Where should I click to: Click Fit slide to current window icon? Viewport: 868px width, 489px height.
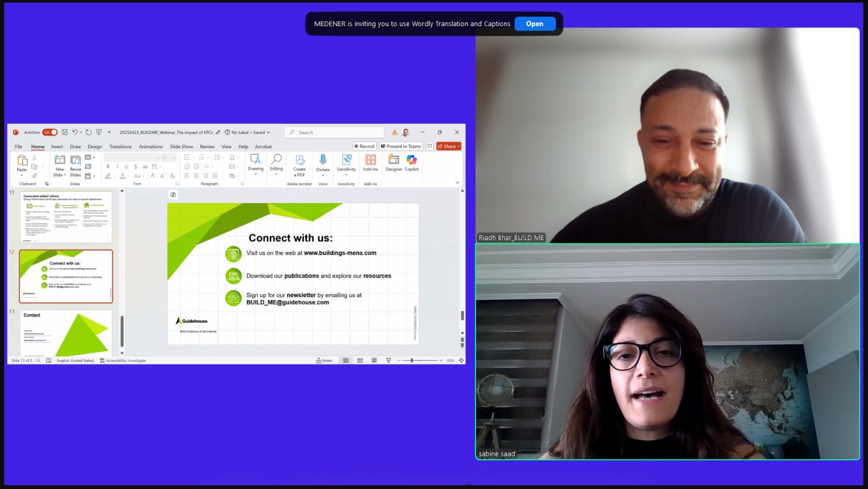(461, 361)
